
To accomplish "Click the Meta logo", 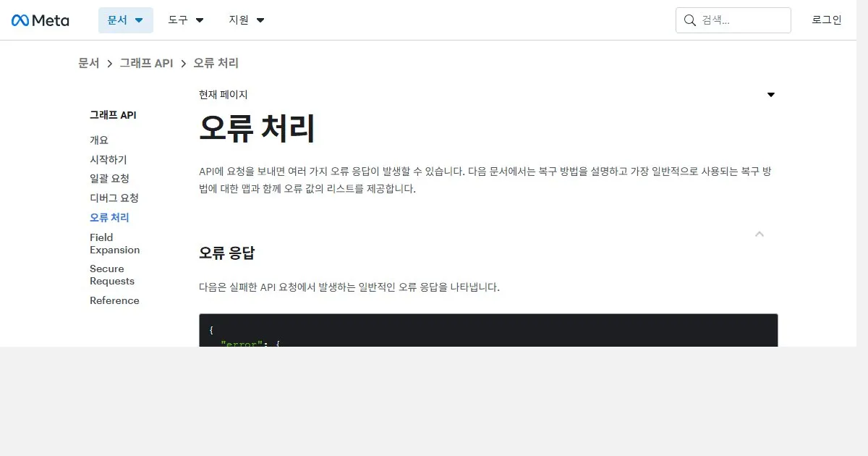I will pos(41,20).
